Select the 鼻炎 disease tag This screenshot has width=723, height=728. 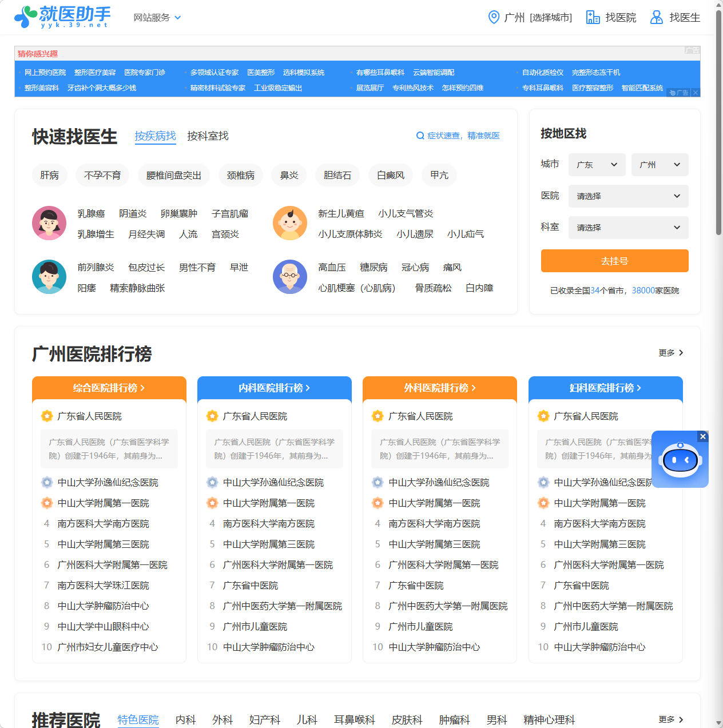(289, 175)
